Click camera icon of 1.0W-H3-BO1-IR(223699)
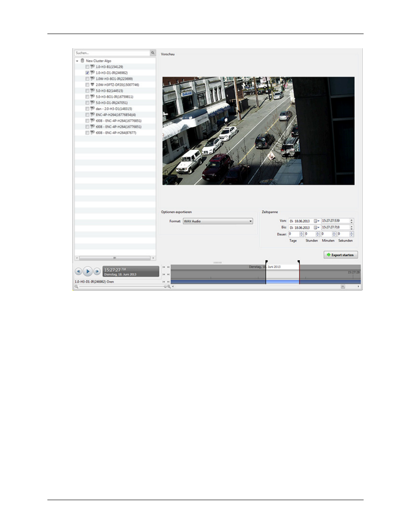 pyautogui.click(x=92, y=79)
